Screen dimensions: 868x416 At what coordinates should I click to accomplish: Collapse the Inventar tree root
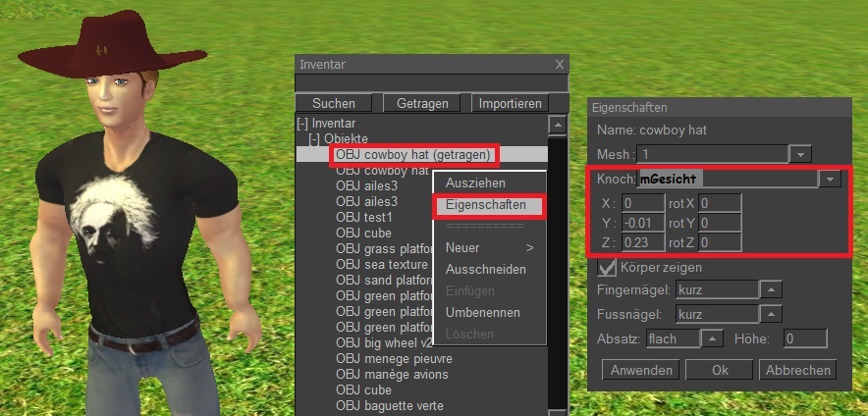click(302, 124)
